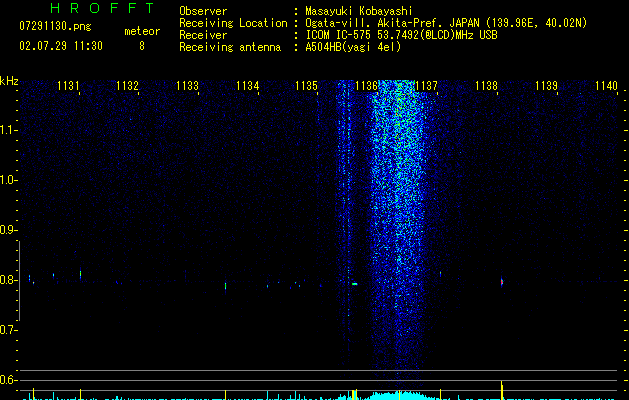This screenshot has height=400, width=629.
Task: Click the tall yellow intensity spike below 1138
Action: click(502, 390)
